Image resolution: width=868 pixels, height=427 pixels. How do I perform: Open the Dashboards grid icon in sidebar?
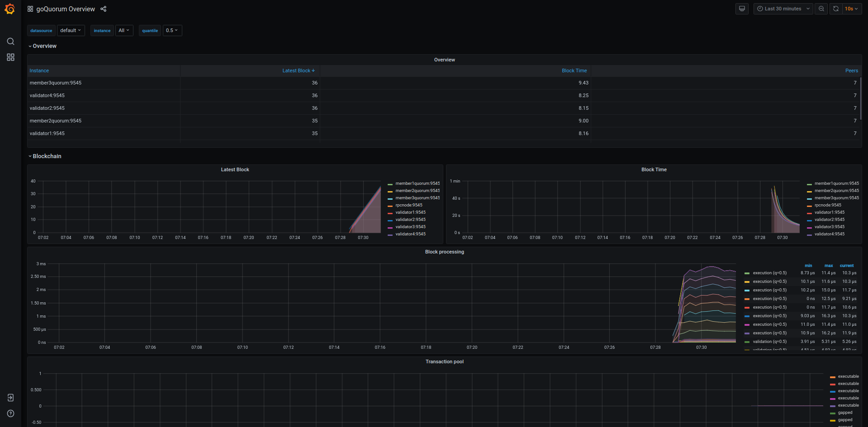pyautogui.click(x=10, y=57)
